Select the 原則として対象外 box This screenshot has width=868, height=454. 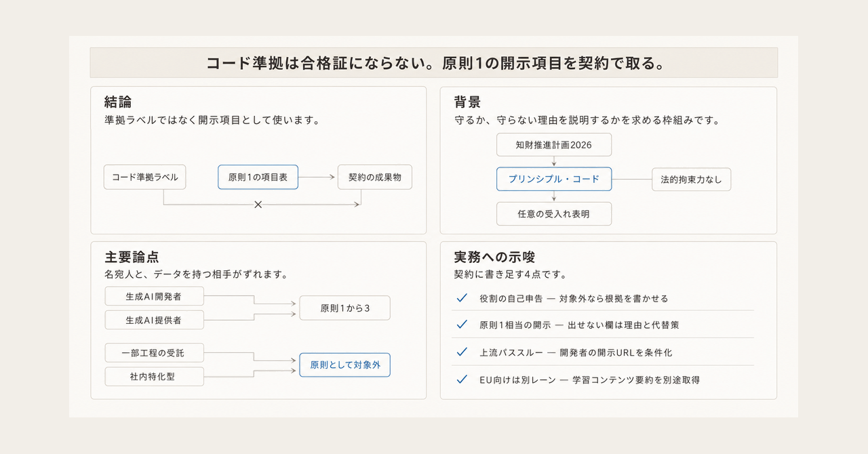(x=345, y=365)
